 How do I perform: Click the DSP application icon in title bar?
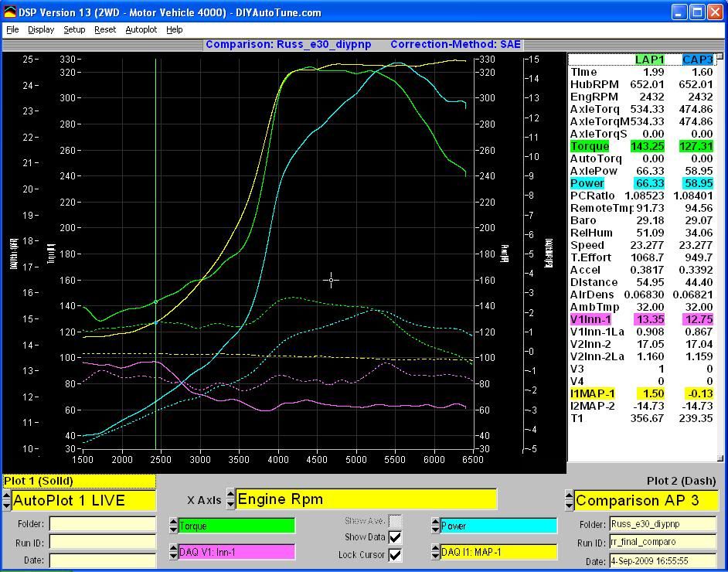[9, 12]
